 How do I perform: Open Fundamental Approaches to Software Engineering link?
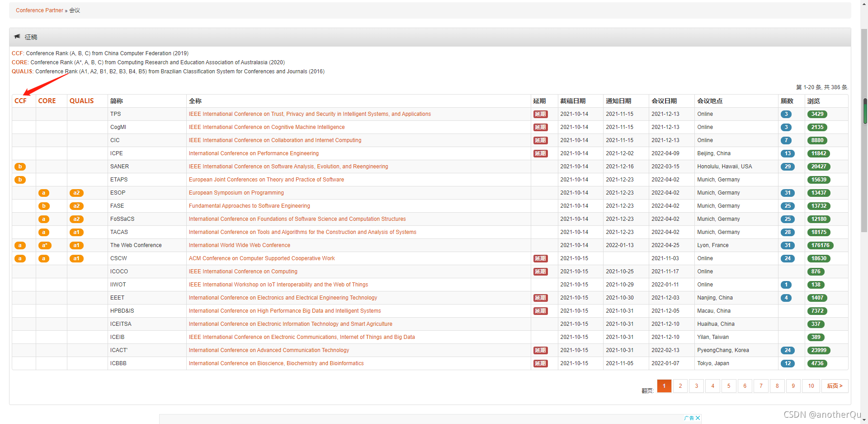250,206
